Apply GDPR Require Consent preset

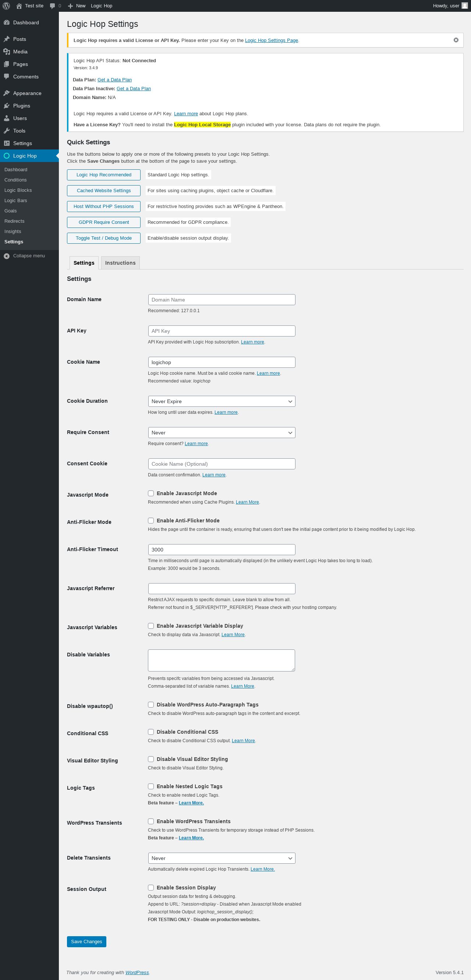pyautogui.click(x=104, y=222)
